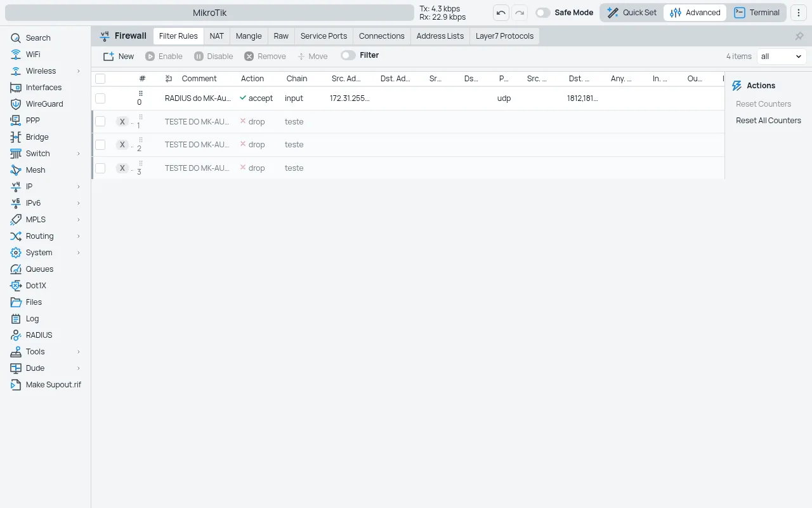Open Quick Set mode

tap(632, 13)
